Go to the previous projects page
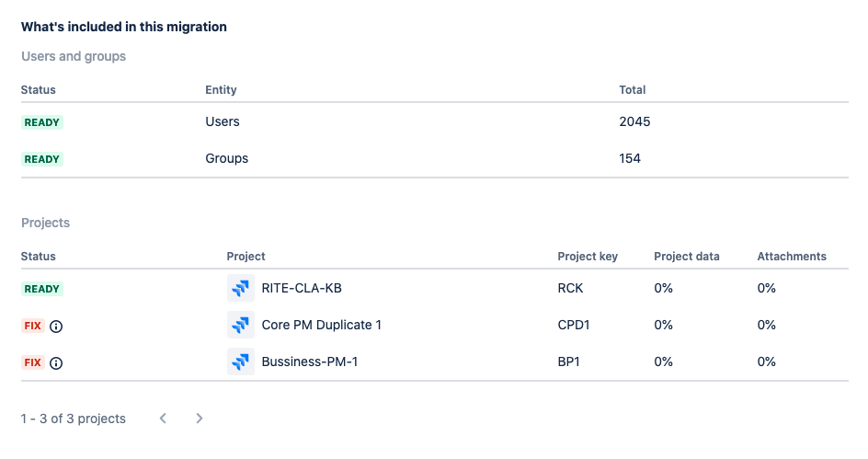 (163, 419)
